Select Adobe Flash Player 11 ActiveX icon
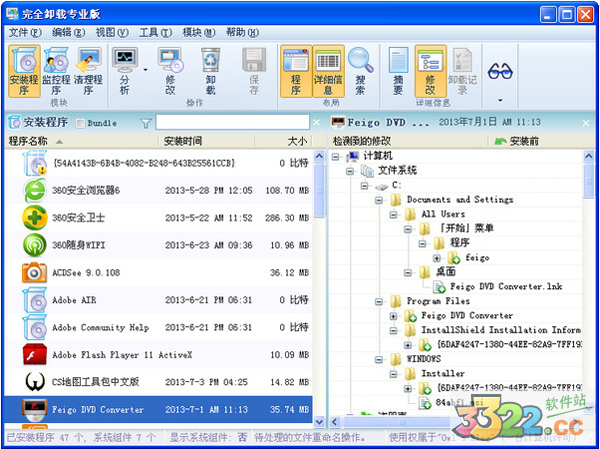The width and height of the screenshot is (600, 449). click(35, 354)
